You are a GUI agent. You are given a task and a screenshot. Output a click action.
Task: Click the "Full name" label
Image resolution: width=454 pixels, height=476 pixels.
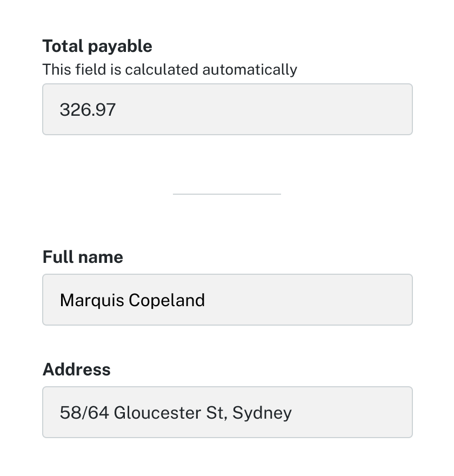pos(83,257)
